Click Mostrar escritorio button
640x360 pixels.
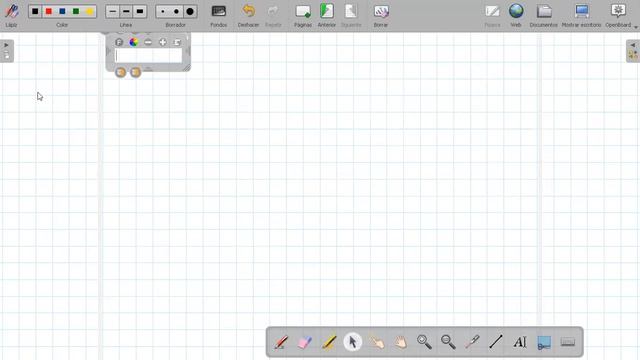tap(582, 15)
